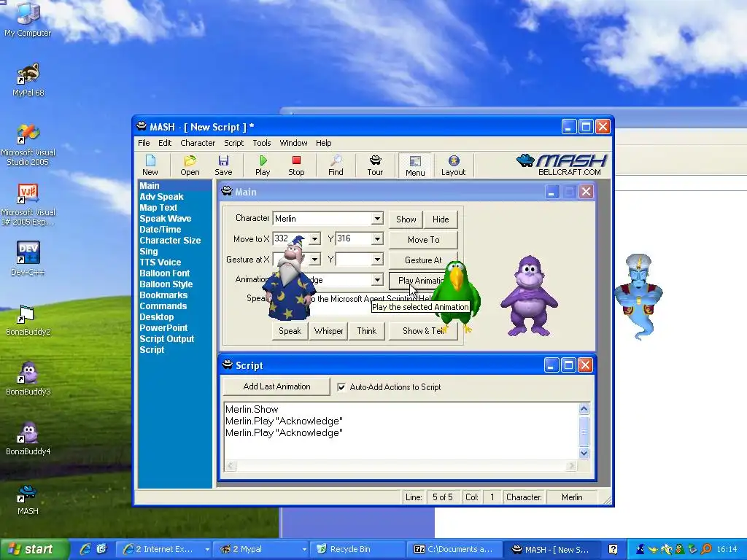747x560 pixels.
Task: Start the Tour from the toolbar
Action: [375, 166]
